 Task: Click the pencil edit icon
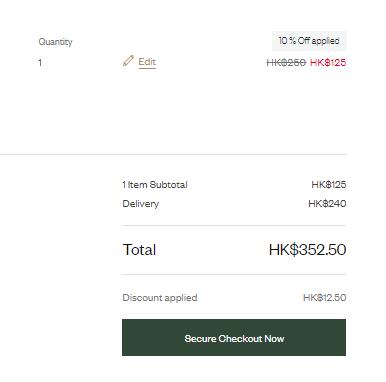pos(128,61)
